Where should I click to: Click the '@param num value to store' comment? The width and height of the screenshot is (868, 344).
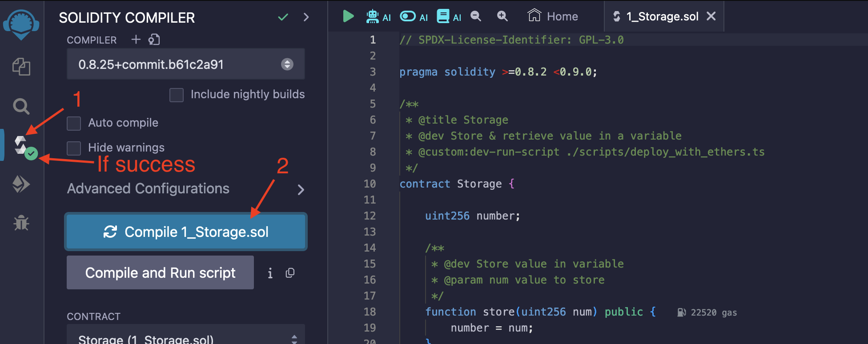coord(518,280)
